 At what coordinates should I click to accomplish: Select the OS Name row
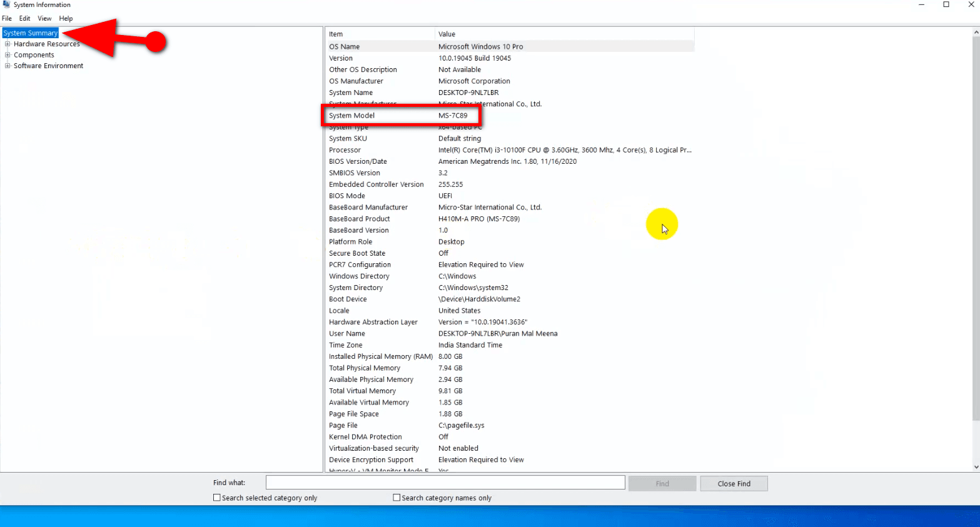(x=510, y=46)
